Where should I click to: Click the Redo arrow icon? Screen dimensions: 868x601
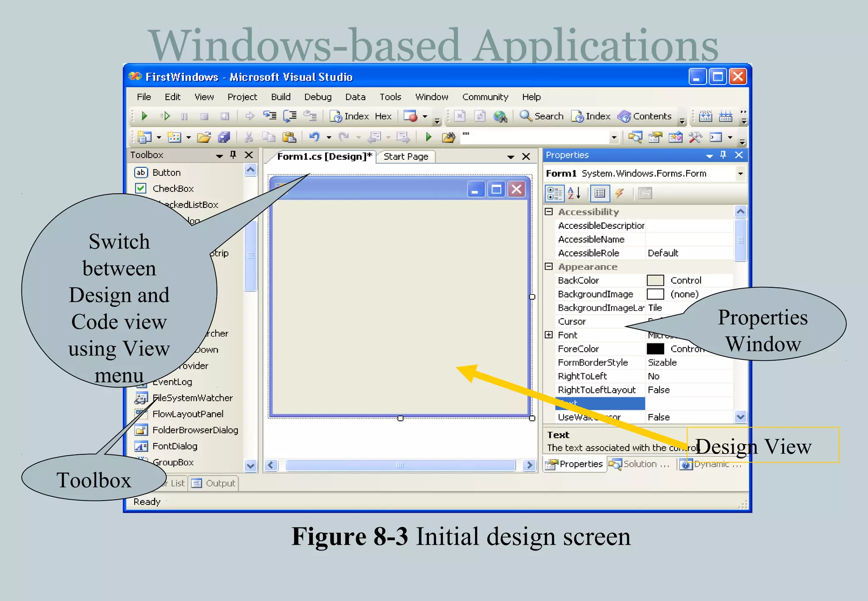(x=344, y=137)
